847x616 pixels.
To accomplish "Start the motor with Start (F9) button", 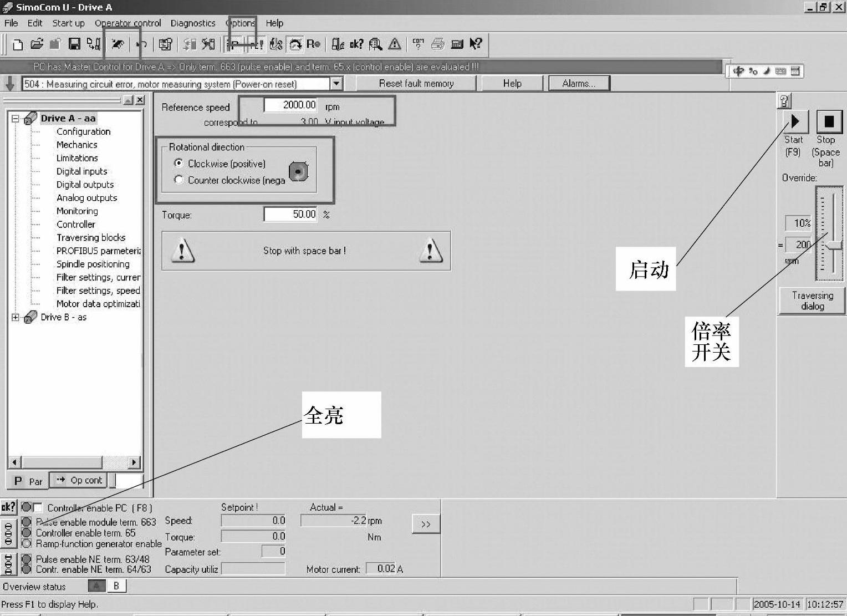I will pyautogui.click(x=795, y=121).
